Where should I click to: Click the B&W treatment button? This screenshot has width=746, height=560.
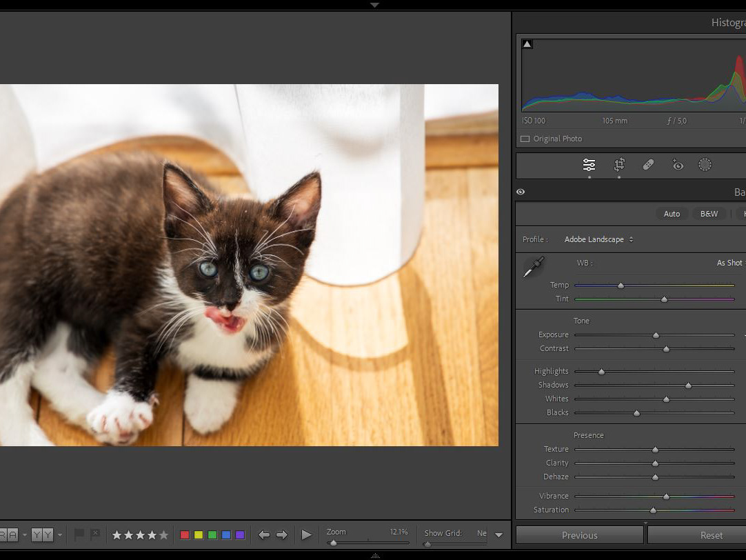click(709, 214)
